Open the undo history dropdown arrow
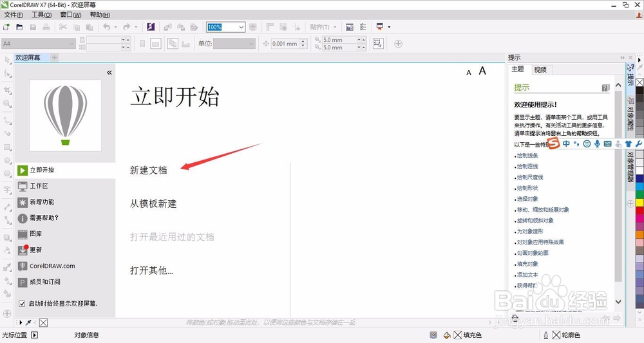The height and width of the screenshot is (343, 644). pyautogui.click(x=116, y=27)
